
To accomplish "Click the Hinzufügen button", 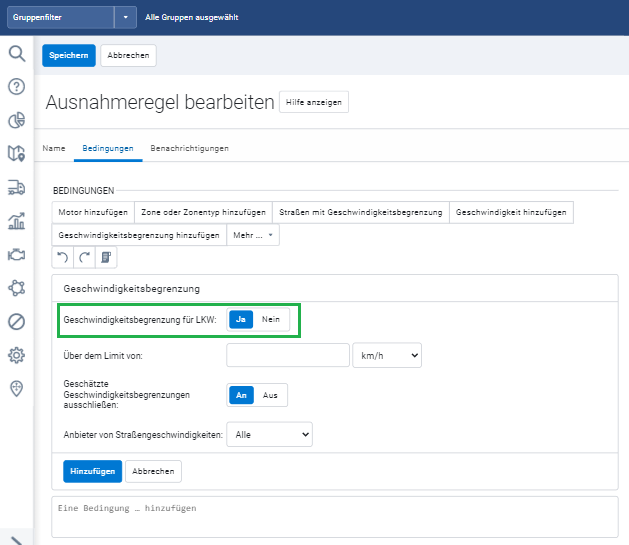I will click(x=94, y=471).
